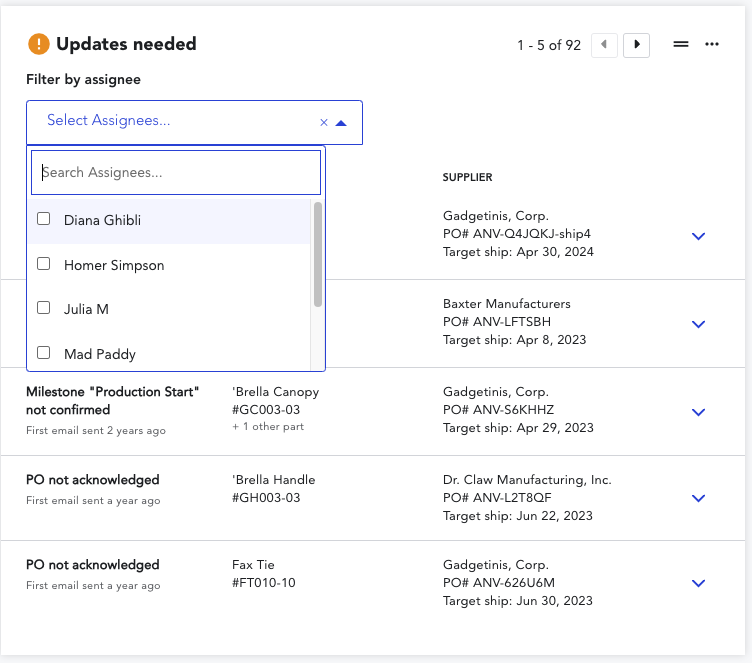Open the three-dot more options menu
752x663 pixels.
[712, 44]
